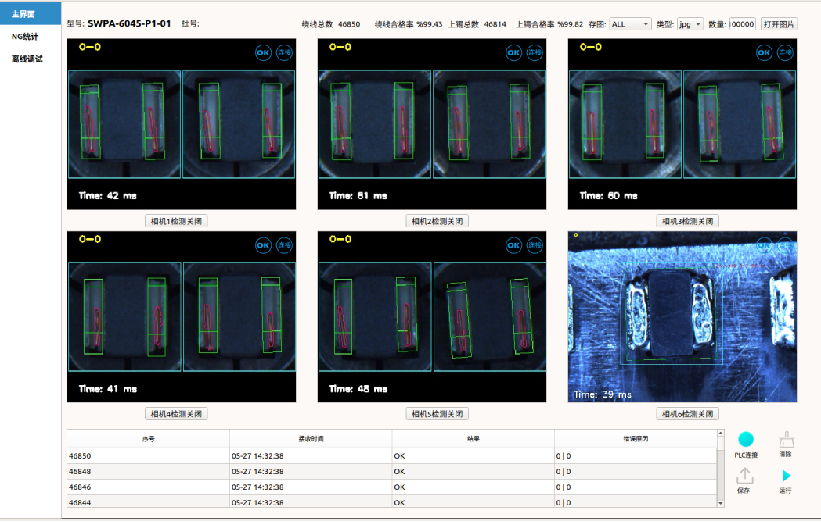Click the 相机3检测关闭 button
821x522 pixels.
(688, 221)
